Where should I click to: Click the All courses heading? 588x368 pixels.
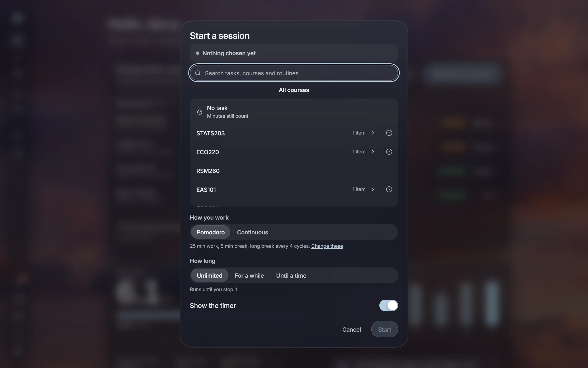tap(294, 90)
